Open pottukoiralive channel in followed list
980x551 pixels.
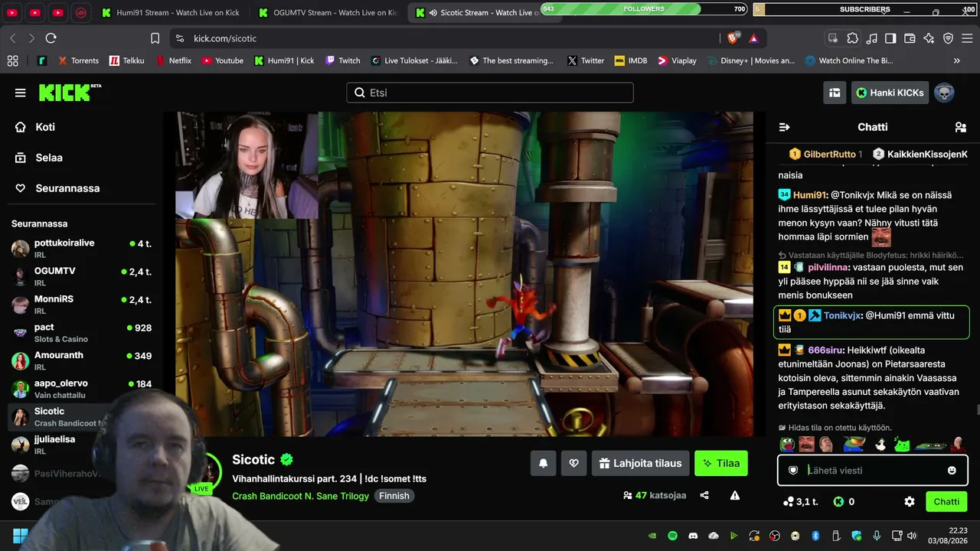pos(83,249)
